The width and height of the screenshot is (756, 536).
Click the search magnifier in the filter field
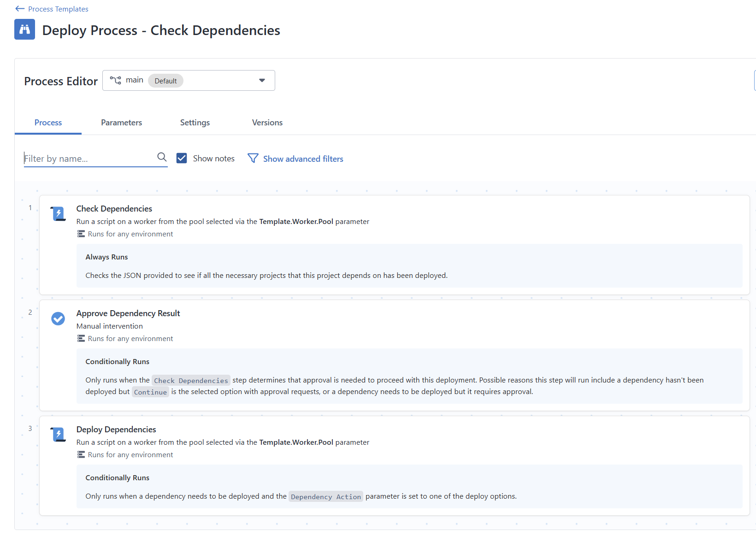(x=162, y=157)
